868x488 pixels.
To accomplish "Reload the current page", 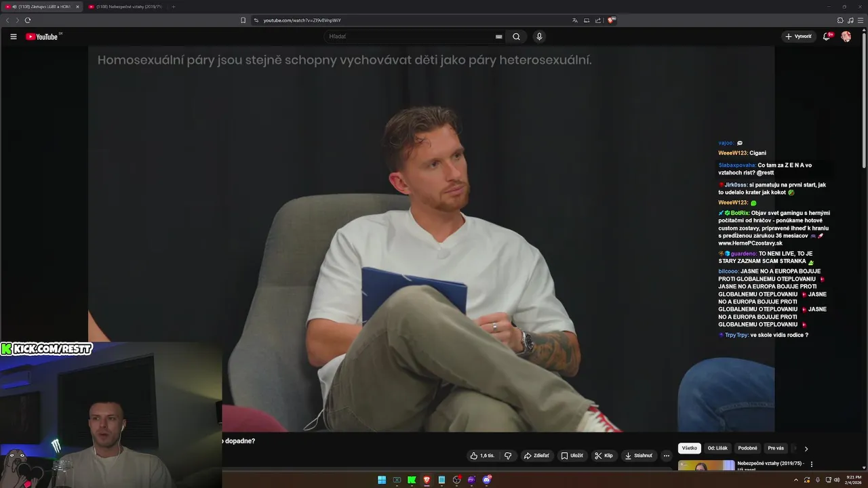I will pos(28,20).
